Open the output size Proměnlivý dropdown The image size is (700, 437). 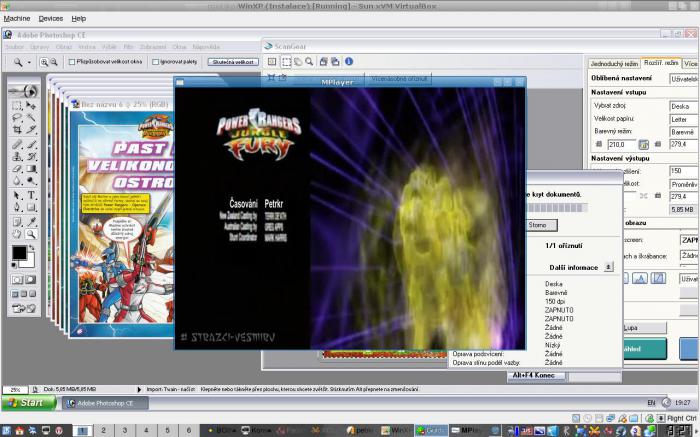pyautogui.click(x=684, y=184)
